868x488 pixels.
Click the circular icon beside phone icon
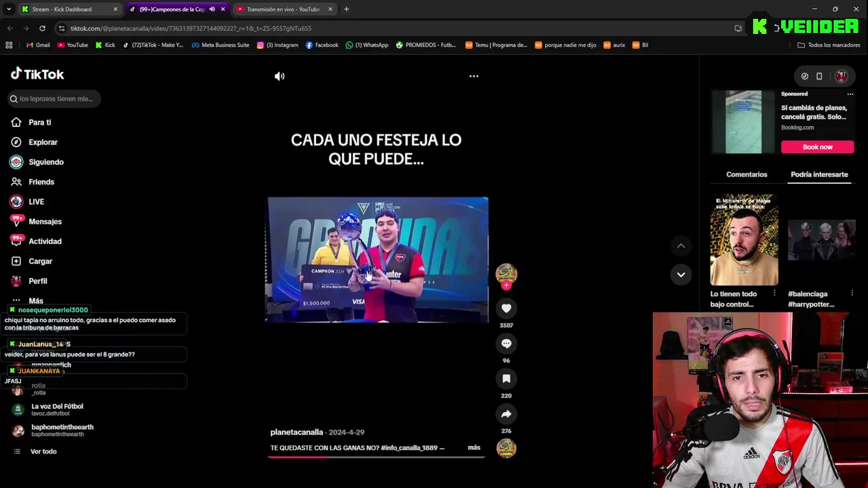coord(804,77)
